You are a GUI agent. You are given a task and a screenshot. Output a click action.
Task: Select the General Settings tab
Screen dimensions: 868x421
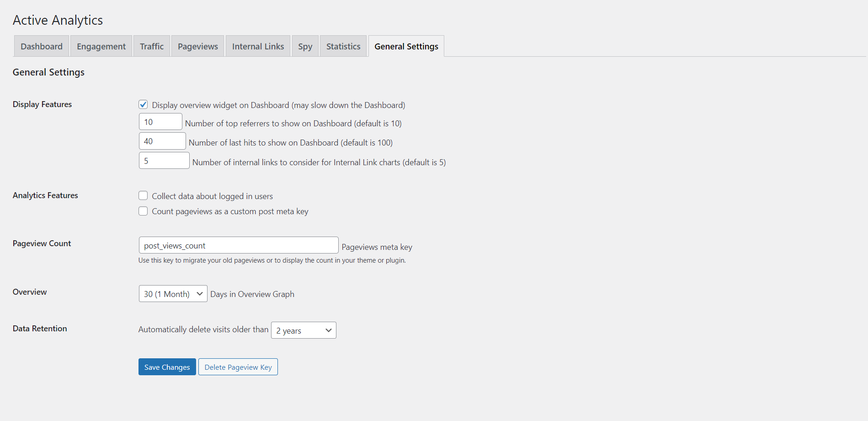click(406, 46)
